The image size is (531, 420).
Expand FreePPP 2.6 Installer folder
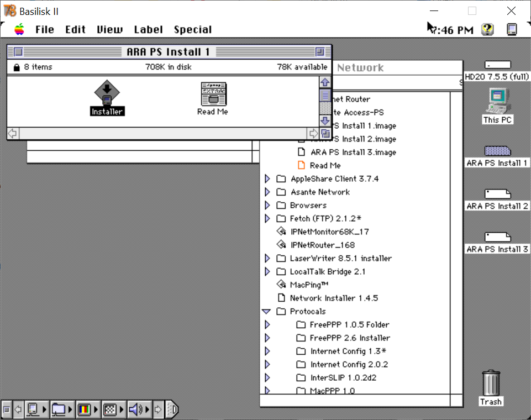point(267,338)
